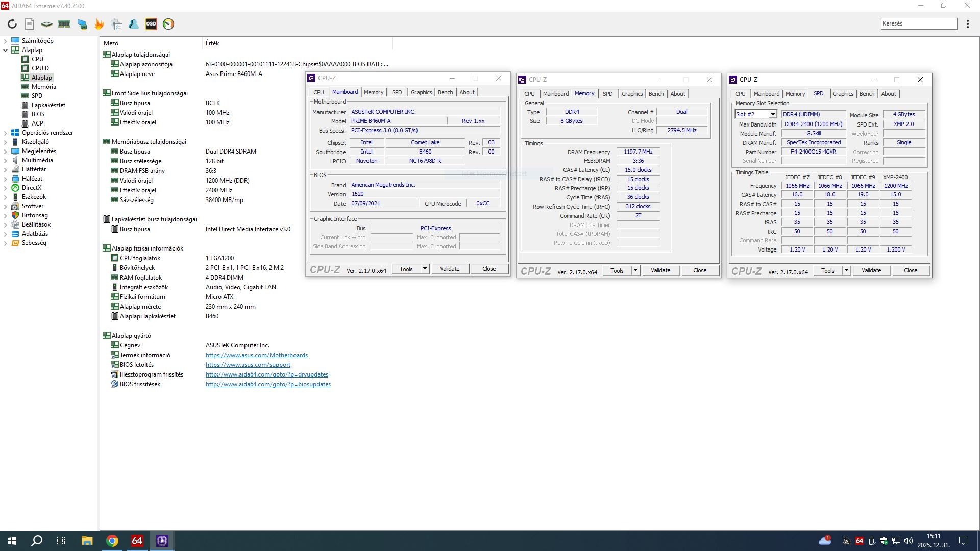The height and width of the screenshot is (551, 980).
Task: Click Validate button in Mainboard CPU-Z window
Action: 450,269
